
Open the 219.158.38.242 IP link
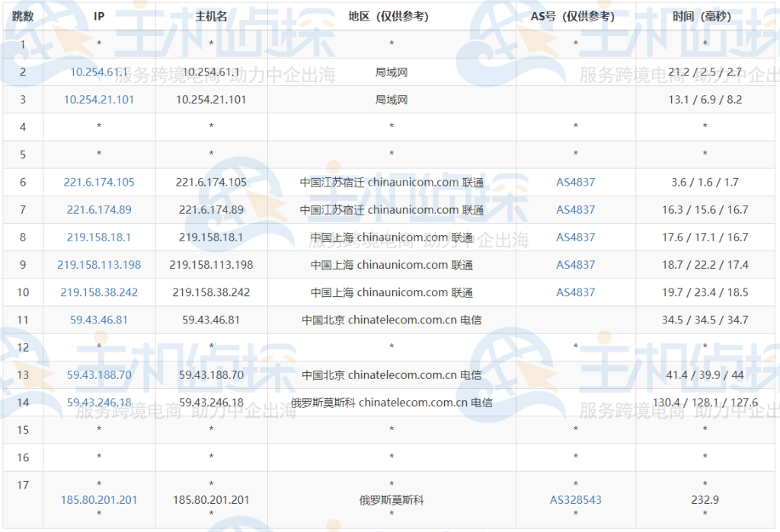click(x=97, y=292)
